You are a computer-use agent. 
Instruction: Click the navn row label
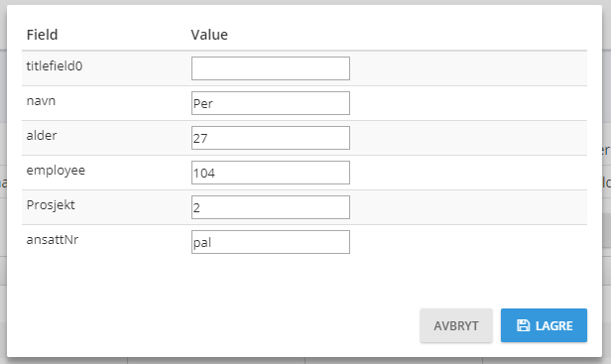(41, 101)
